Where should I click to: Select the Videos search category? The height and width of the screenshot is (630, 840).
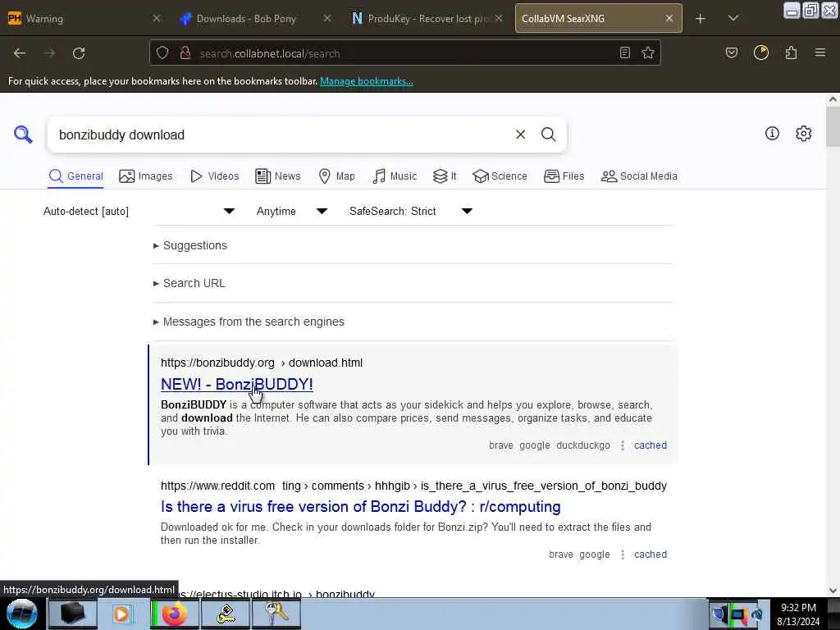[215, 176]
